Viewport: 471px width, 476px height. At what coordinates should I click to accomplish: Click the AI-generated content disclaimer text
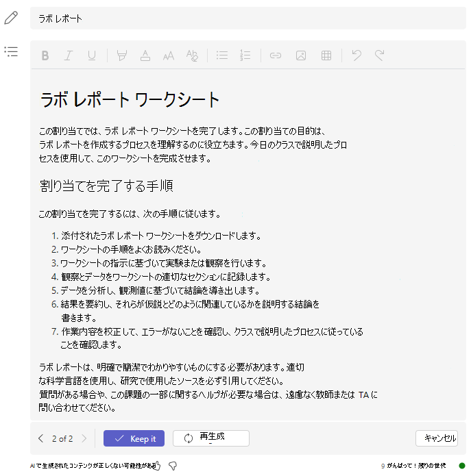93,466
